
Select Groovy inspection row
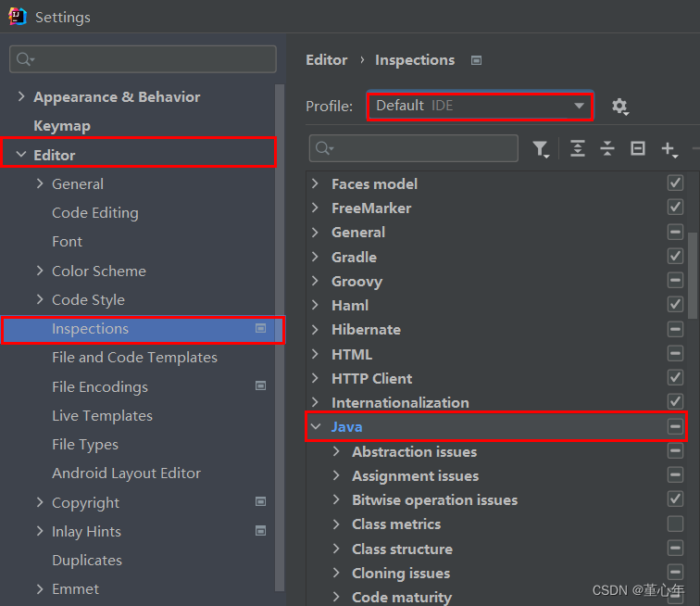click(x=497, y=281)
